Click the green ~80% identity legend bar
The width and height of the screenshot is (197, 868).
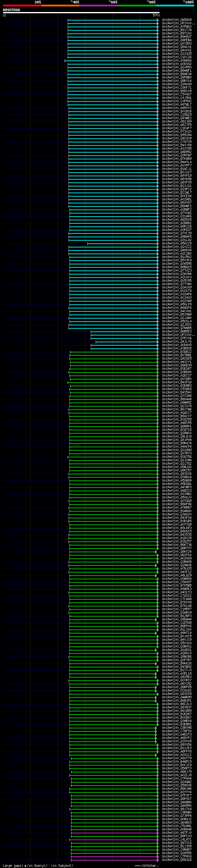[137, 6]
